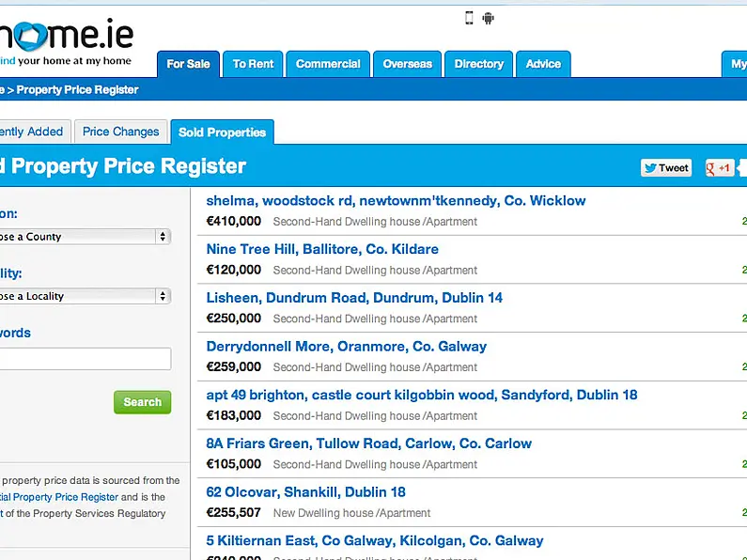Open the For Sale tab

coord(188,64)
